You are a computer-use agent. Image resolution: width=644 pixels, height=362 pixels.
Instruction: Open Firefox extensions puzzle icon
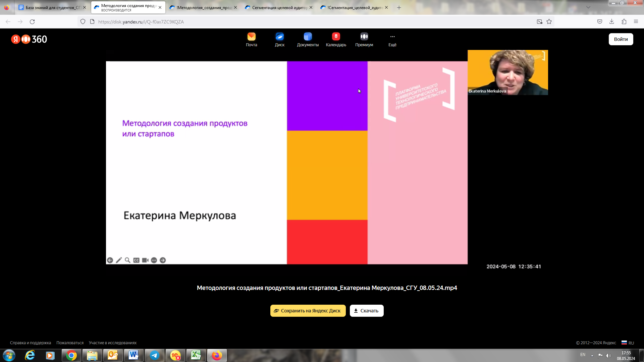pos(624,22)
